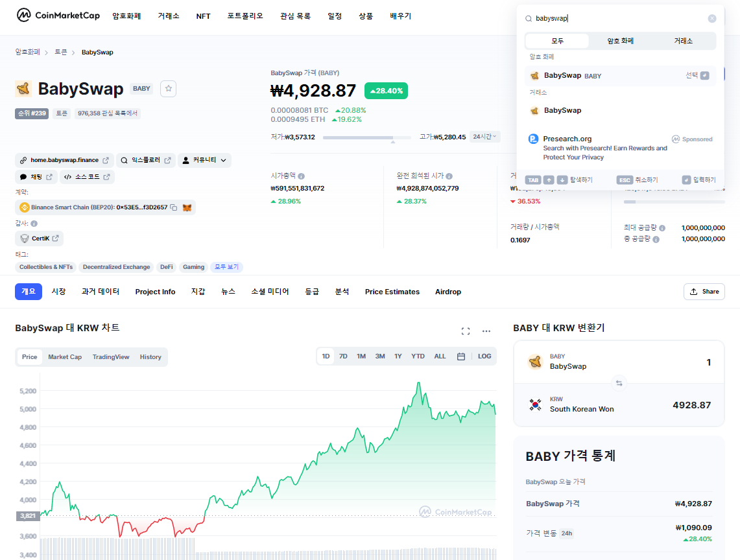
Task: Click the low-high price range slider
Action: (x=366, y=138)
